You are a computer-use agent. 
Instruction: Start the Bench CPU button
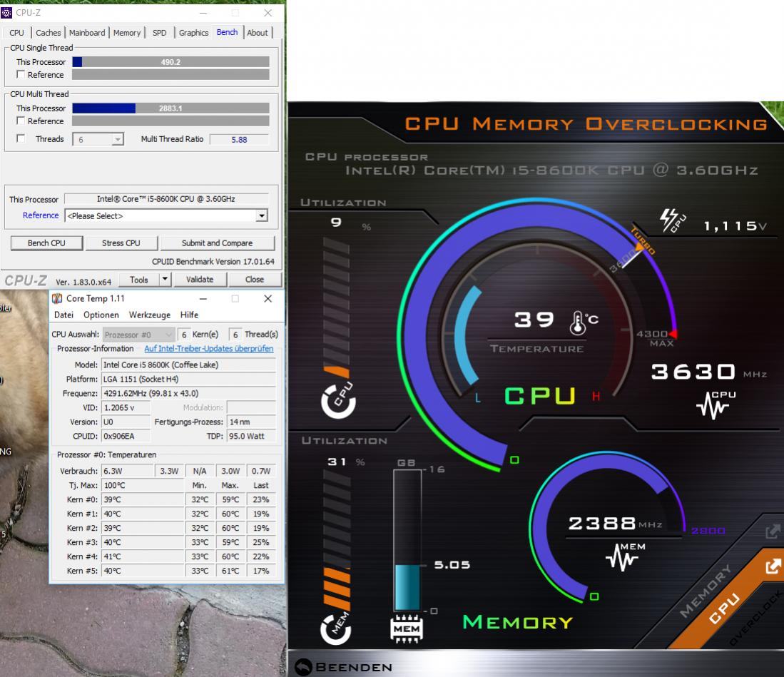(46, 243)
